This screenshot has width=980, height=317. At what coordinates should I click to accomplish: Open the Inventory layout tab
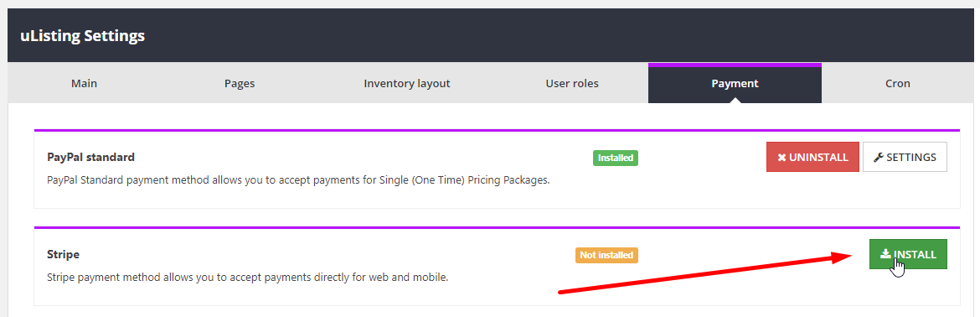pyautogui.click(x=407, y=83)
